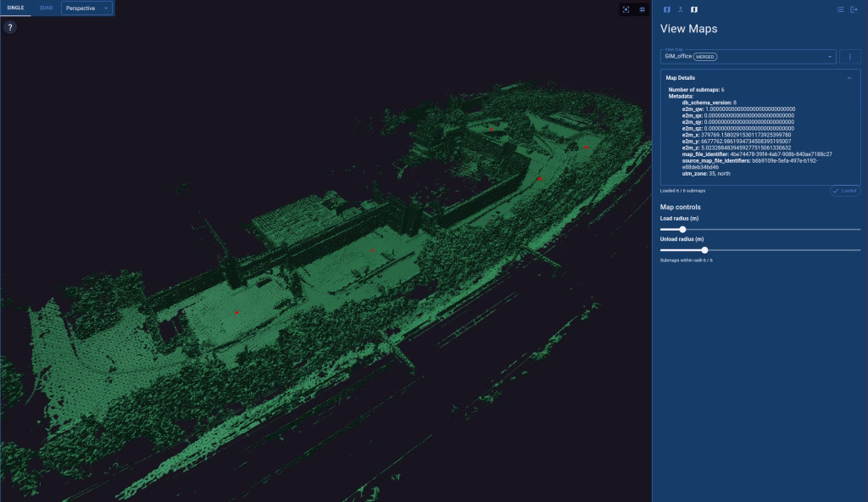
Task: Click the Load radius slider handle
Action: pos(682,229)
